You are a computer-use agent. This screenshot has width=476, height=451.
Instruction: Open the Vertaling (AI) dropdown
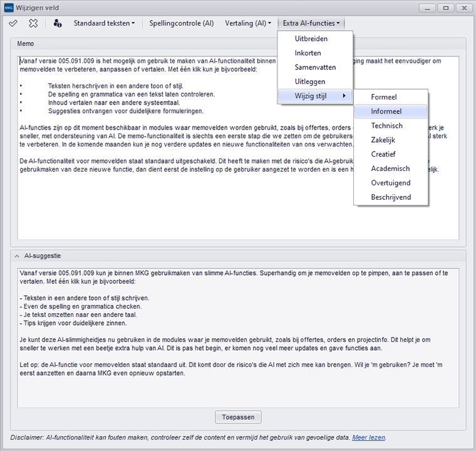pos(248,23)
